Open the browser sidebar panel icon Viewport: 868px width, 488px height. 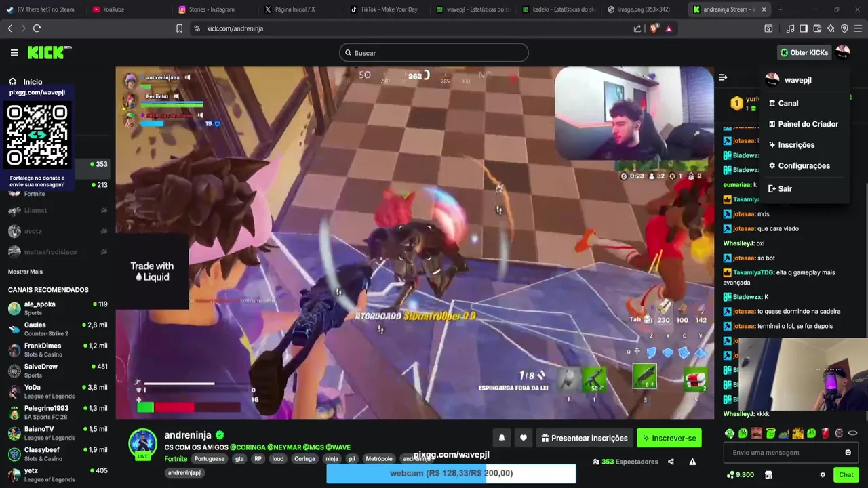(x=804, y=28)
